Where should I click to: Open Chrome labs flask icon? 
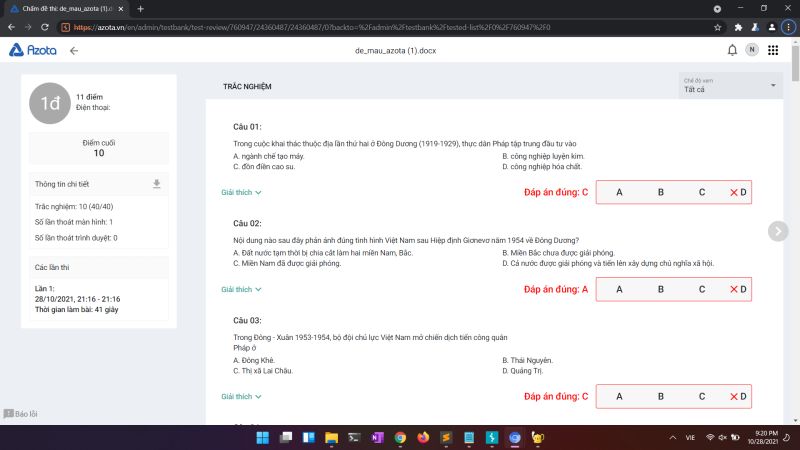pyautogui.click(x=755, y=28)
